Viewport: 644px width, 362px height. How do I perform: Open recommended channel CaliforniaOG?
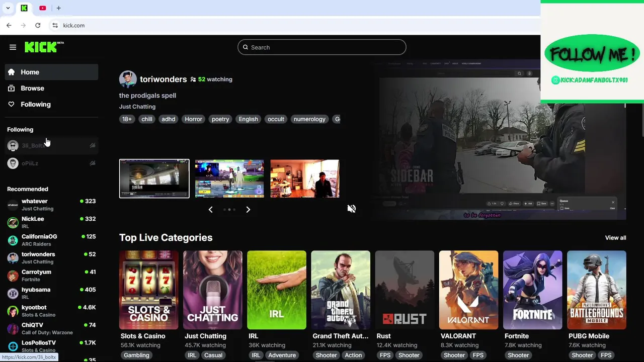click(51, 240)
